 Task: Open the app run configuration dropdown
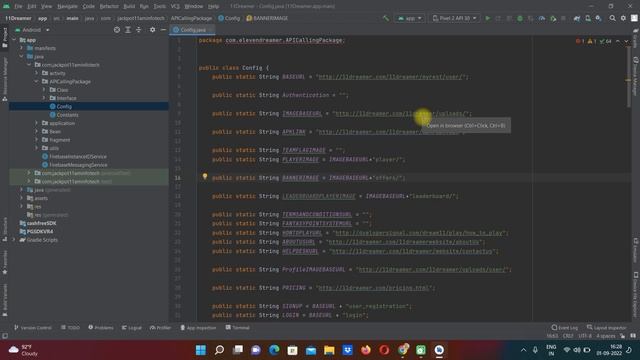pyautogui.click(x=409, y=18)
